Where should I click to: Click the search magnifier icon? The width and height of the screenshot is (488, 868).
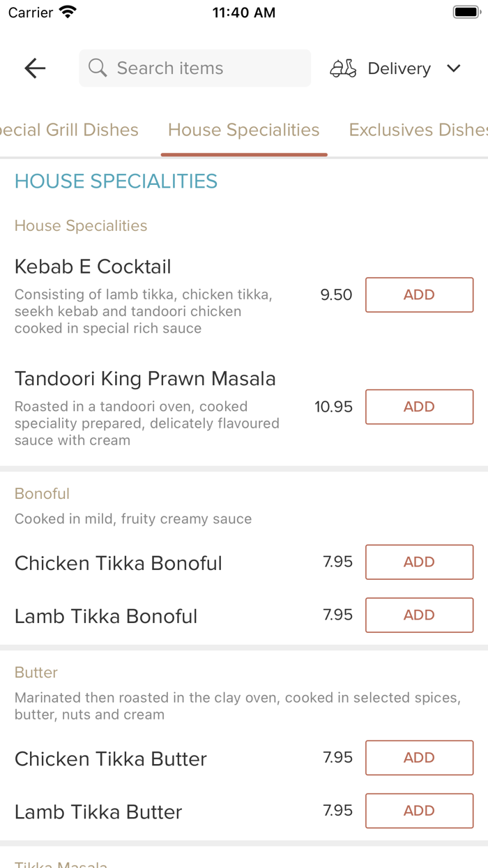pyautogui.click(x=98, y=68)
